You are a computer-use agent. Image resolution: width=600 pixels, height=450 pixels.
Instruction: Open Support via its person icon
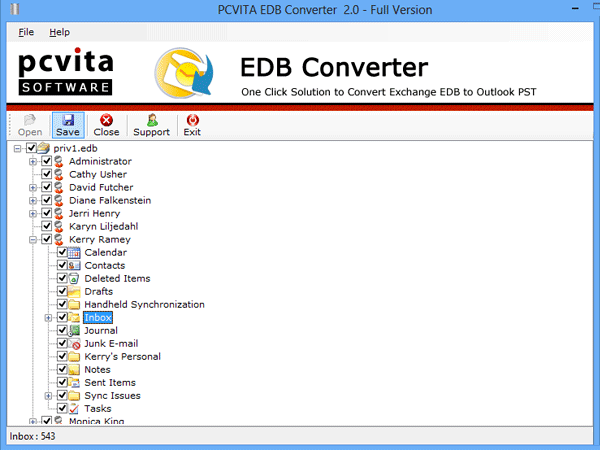[x=152, y=120]
